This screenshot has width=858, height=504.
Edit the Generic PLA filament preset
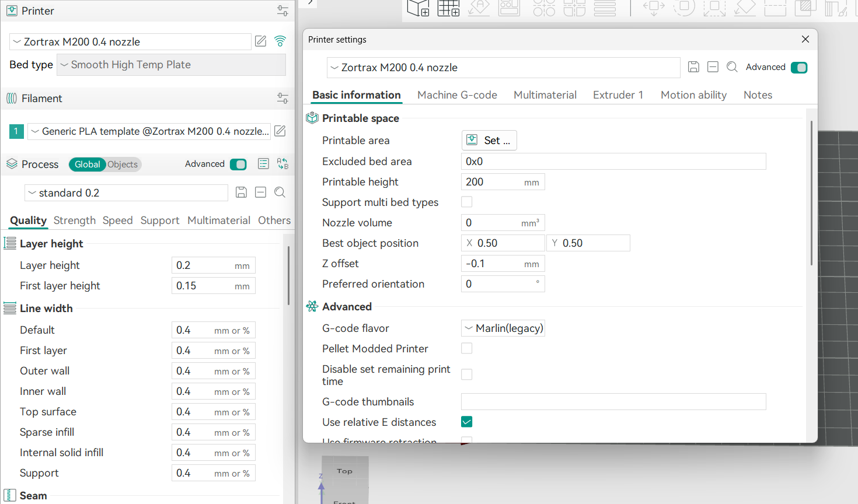point(280,131)
